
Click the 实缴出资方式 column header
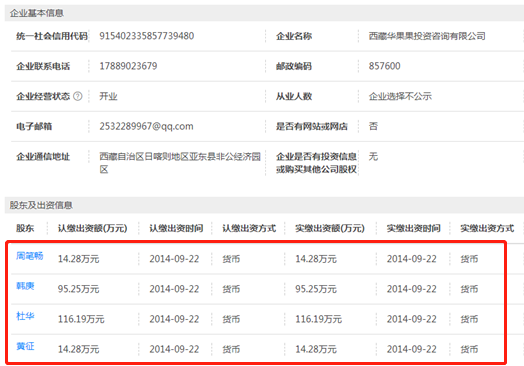(x=487, y=228)
